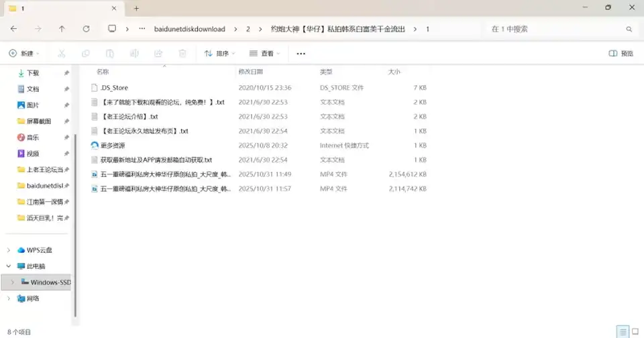The height and width of the screenshot is (338, 644).
Task: Expand the Windows-SSD drive node
Action: [12, 282]
